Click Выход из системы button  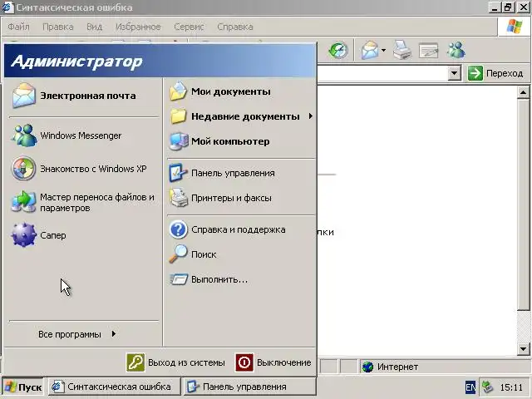[175, 362]
